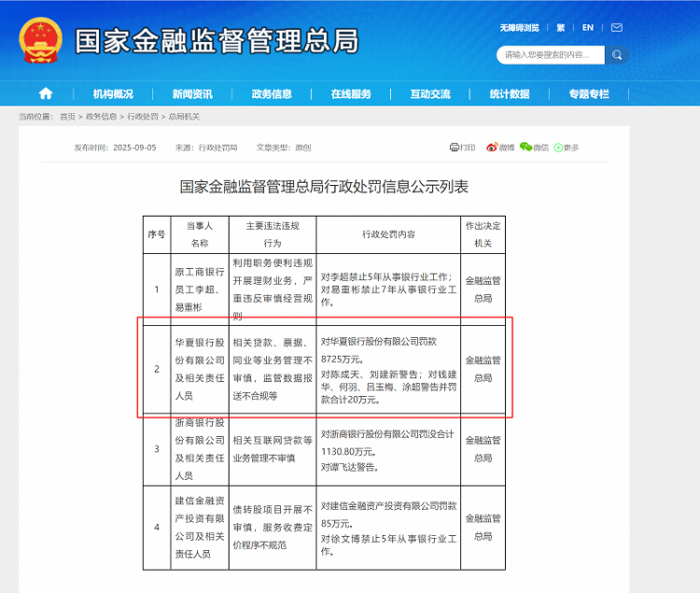
Task: Switch language to EN
Action: [588, 28]
